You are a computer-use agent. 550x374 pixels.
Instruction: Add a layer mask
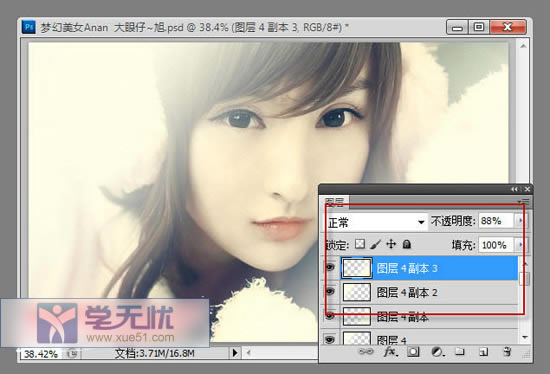tap(414, 351)
